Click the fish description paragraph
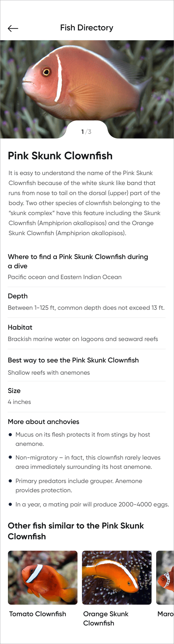 tap(84, 203)
